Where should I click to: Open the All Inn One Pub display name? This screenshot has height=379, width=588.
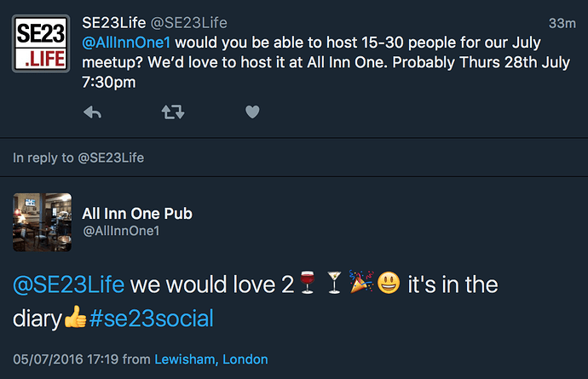click(x=136, y=213)
